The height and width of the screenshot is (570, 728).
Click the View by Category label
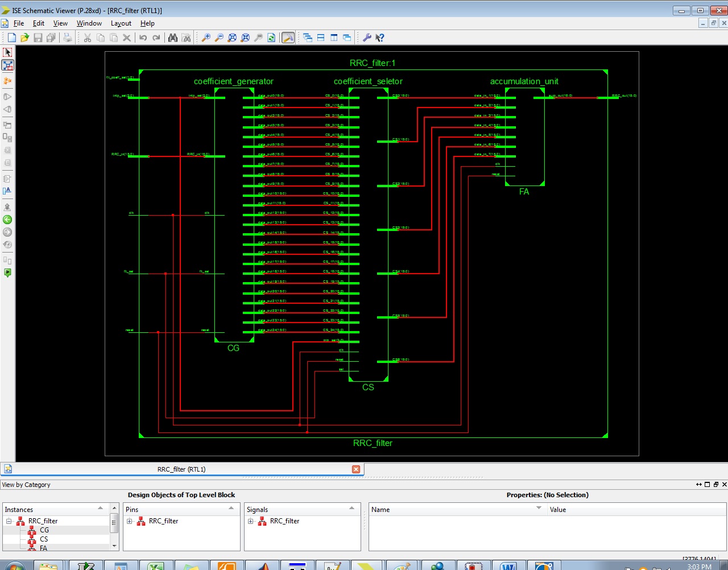[x=26, y=485]
